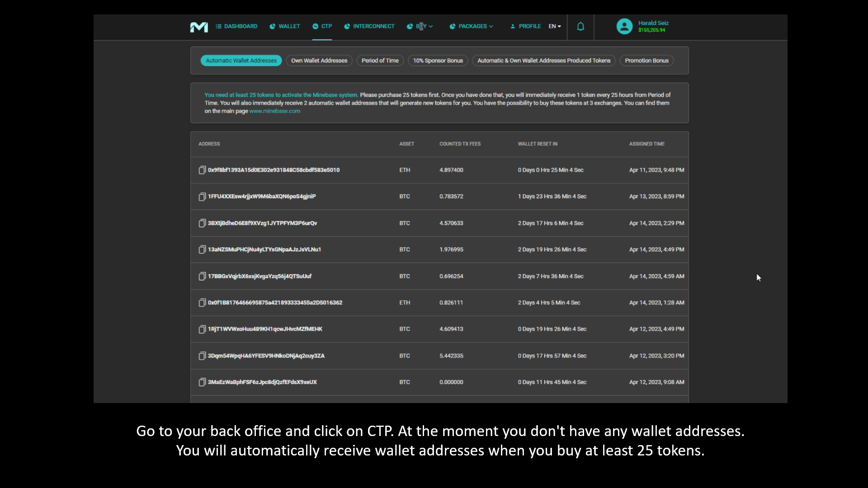The image size is (868, 488).
Task: Open Automatic & Own Wallet Addresses Produced Tokens tab
Action: point(544,61)
